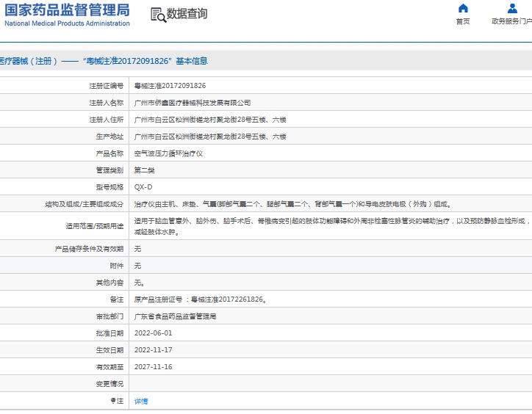
Task: Select expiry date 2027-11-16
Action: click(153, 367)
